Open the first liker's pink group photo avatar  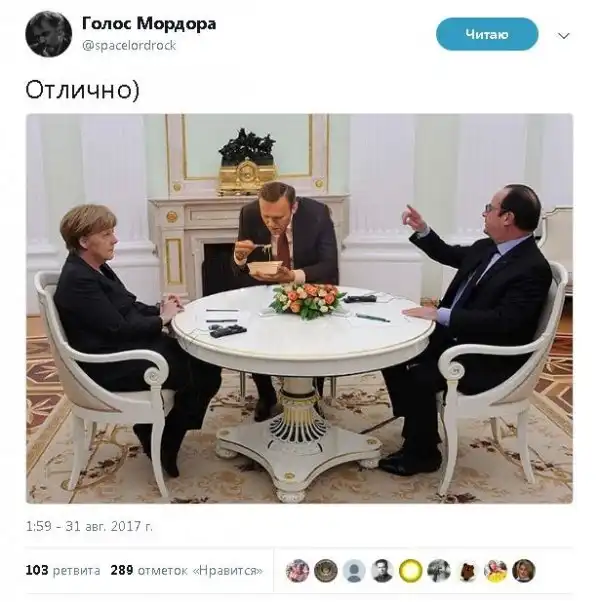(297, 571)
